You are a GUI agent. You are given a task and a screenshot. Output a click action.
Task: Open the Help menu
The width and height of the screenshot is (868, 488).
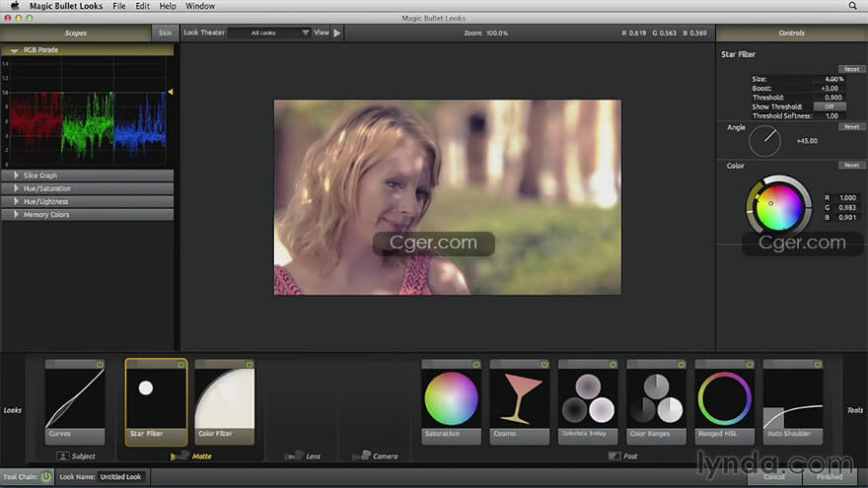tap(168, 6)
